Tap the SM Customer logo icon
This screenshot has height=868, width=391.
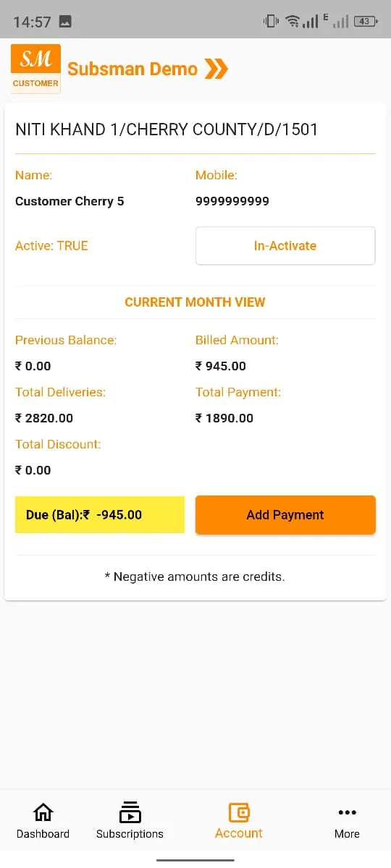click(x=35, y=69)
